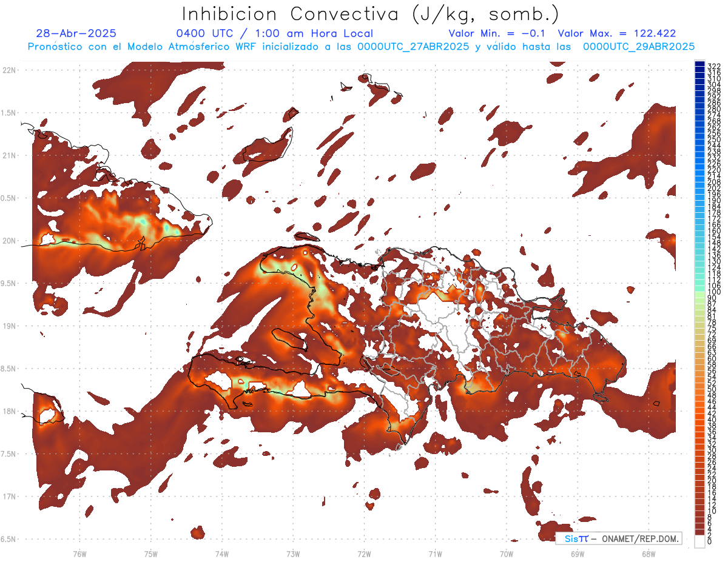The image size is (728, 562).
Task: Click the '8.5N' latitude label
Action: click(9, 369)
